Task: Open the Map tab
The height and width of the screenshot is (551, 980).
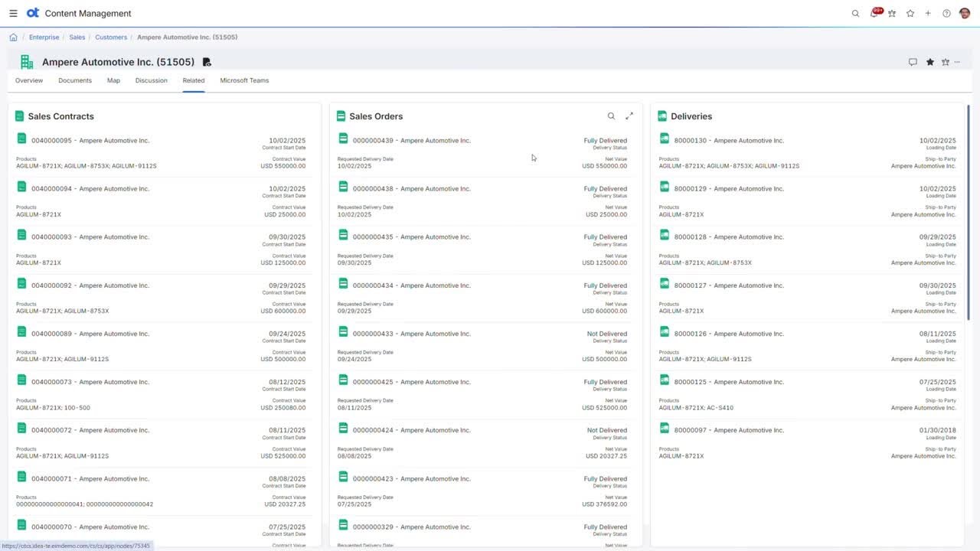Action: [x=113, y=80]
